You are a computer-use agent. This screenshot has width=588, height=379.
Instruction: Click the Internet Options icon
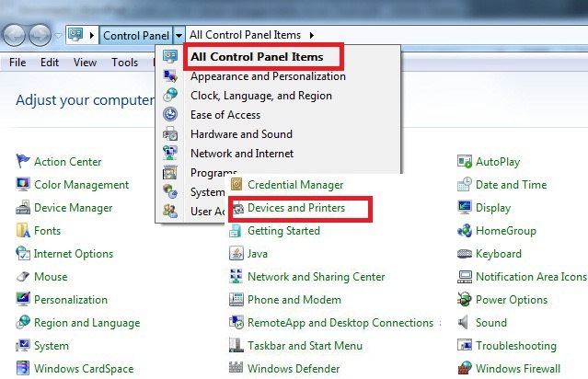pyautogui.click(x=23, y=253)
